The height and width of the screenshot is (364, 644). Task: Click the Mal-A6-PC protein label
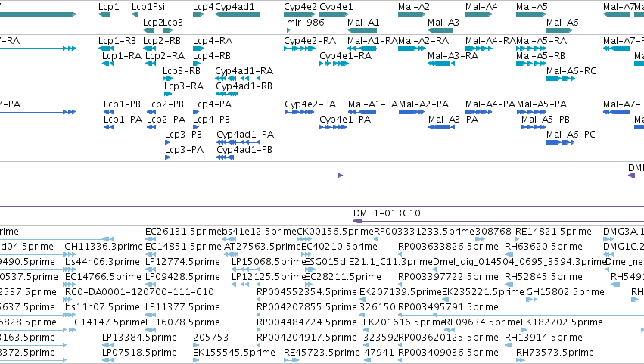pyautogui.click(x=571, y=135)
